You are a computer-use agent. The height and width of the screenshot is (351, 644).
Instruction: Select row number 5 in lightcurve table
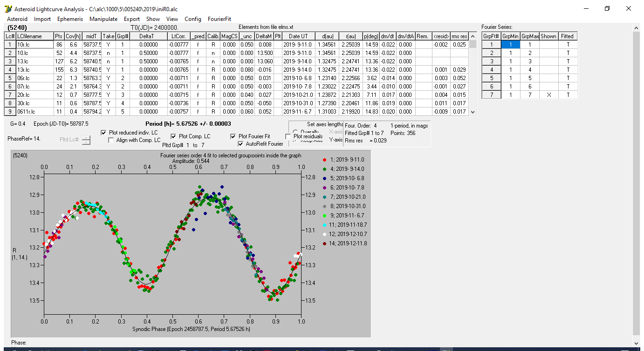pyautogui.click(x=10, y=78)
